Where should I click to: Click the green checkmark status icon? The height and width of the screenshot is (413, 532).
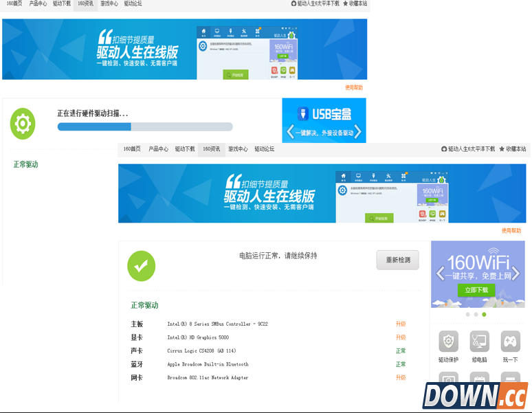(x=142, y=266)
